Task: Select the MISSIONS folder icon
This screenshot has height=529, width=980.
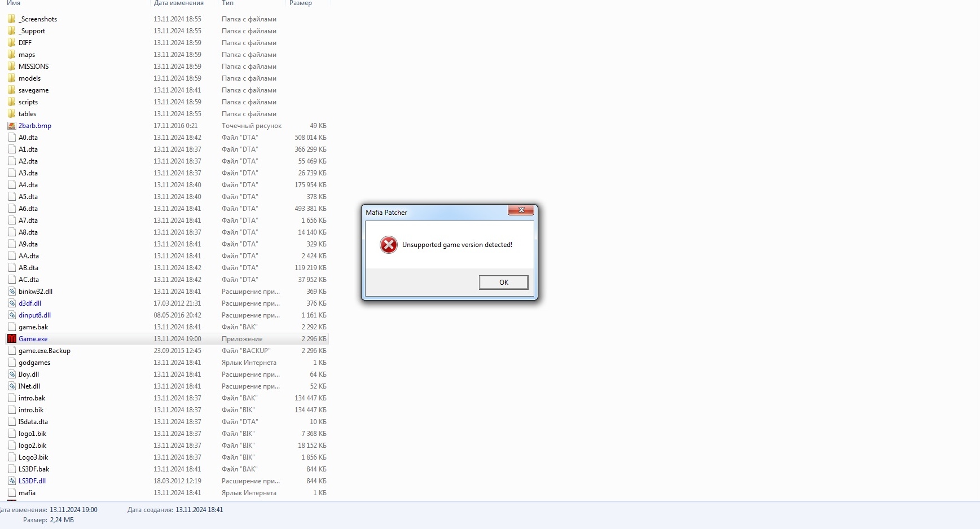Action: (12, 67)
